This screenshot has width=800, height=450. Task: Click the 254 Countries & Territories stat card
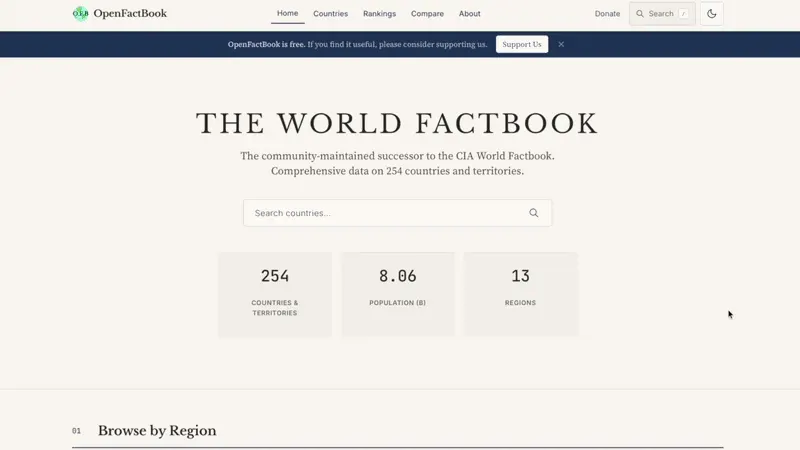click(x=275, y=294)
